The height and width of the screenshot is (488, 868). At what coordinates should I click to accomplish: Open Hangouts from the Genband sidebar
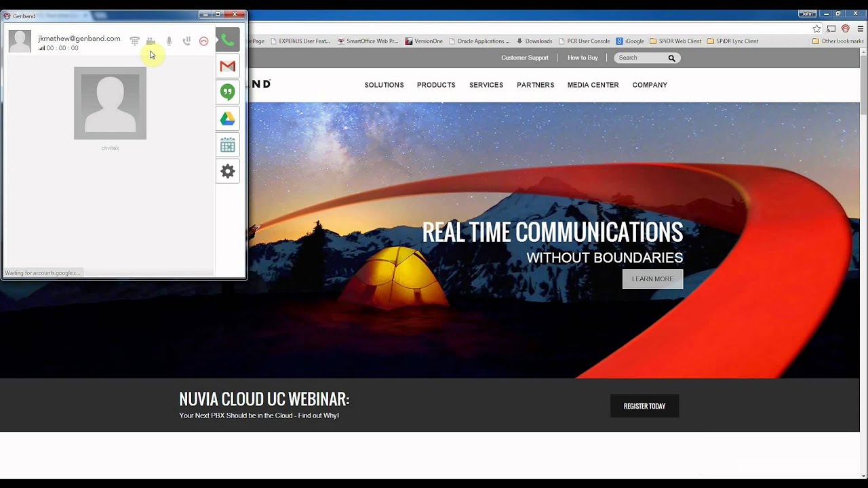point(228,92)
